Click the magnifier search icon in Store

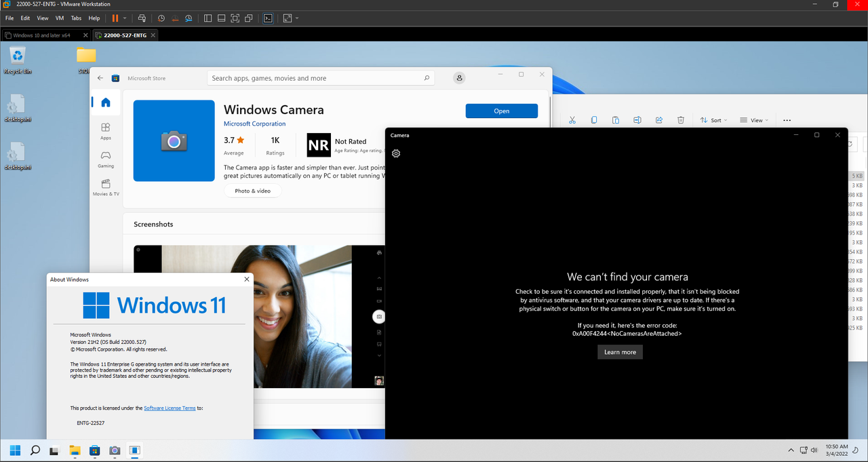pos(427,78)
